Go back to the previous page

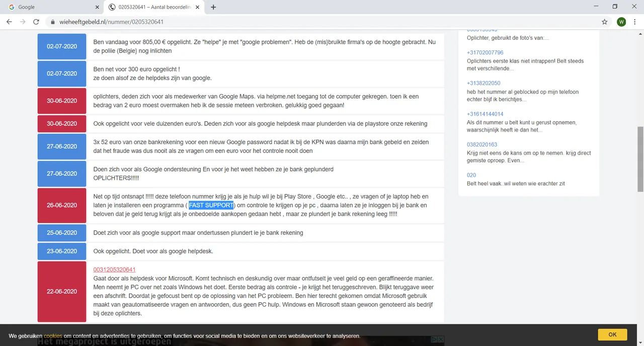pyautogui.click(x=9, y=22)
